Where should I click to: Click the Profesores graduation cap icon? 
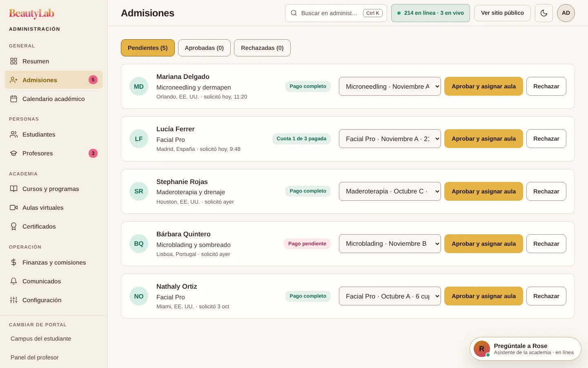click(x=13, y=153)
